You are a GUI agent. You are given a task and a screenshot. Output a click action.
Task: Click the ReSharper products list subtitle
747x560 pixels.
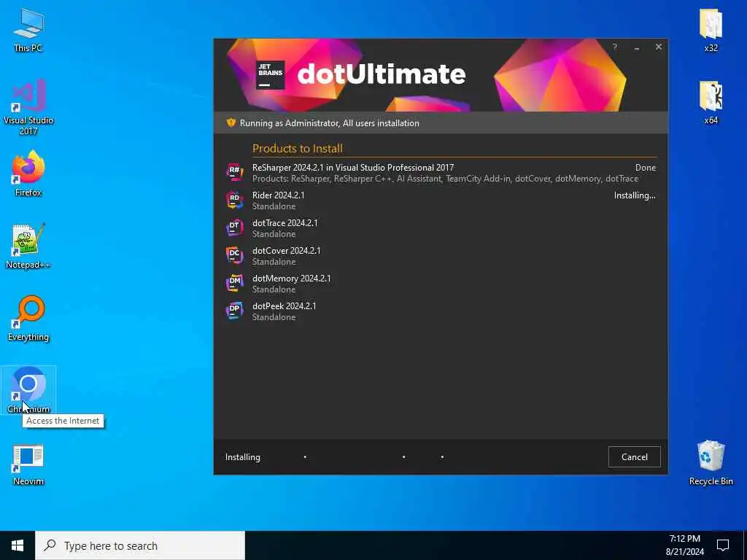pyautogui.click(x=445, y=179)
